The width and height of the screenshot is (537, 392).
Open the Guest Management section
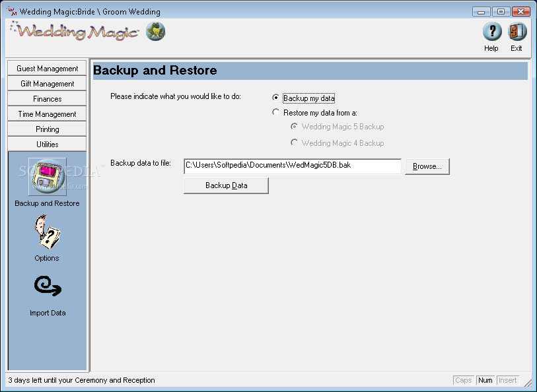pyautogui.click(x=48, y=69)
